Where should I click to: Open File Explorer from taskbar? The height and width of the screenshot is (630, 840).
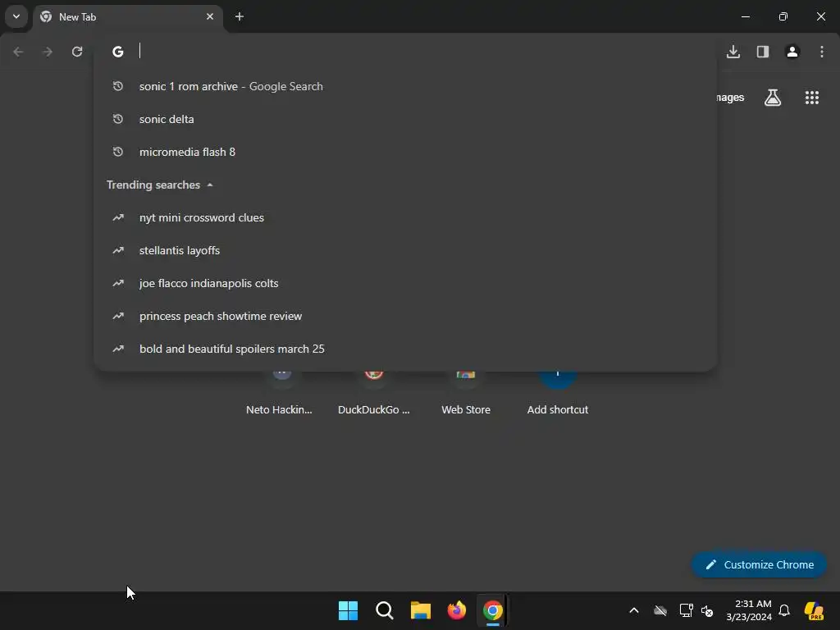[421, 610]
